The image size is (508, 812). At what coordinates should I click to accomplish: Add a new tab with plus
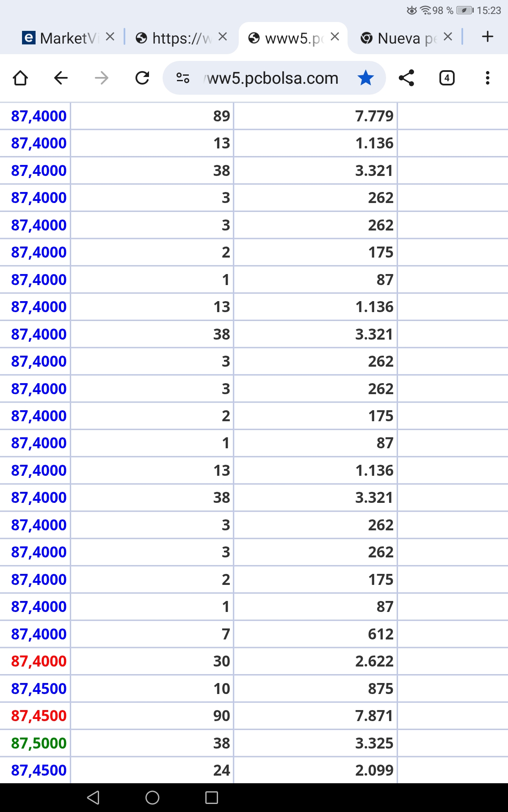pos(488,37)
